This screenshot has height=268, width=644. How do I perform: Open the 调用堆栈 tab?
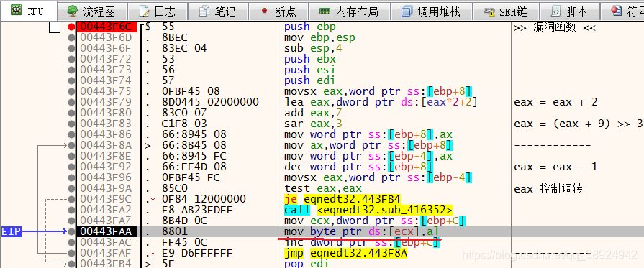click(431, 11)
